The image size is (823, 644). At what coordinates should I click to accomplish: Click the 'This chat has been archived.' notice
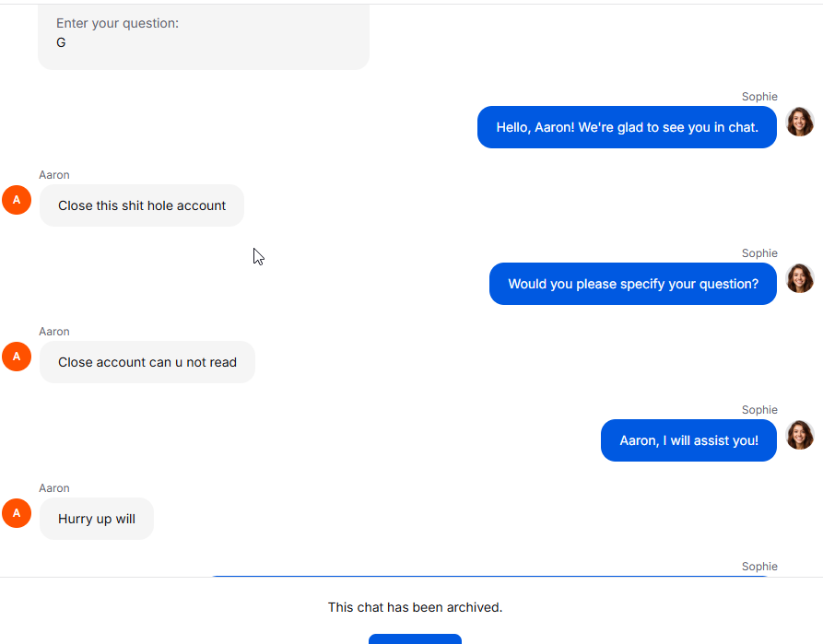(415, 607)
